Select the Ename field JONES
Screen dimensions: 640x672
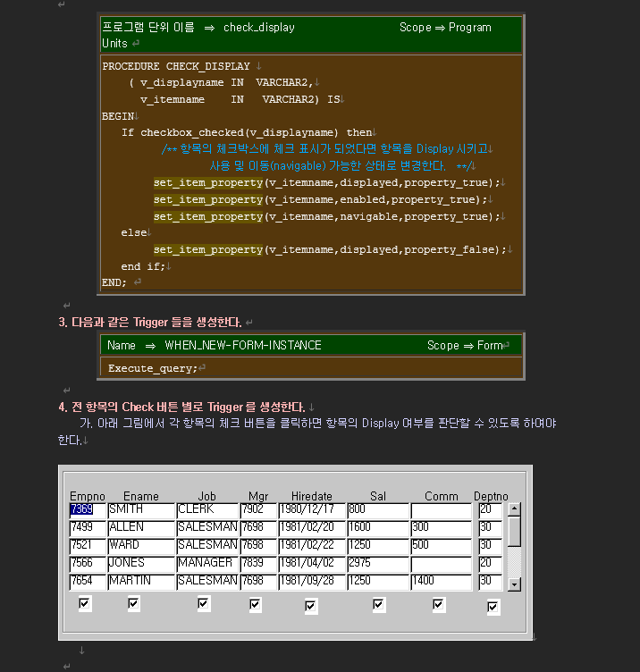click(141, 564)
